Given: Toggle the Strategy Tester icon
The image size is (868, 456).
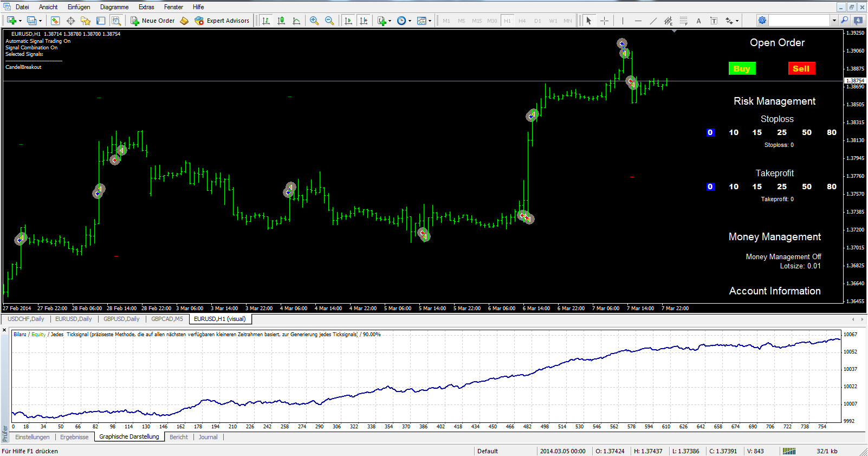Looking at the screenshot, I should (116, 21).
